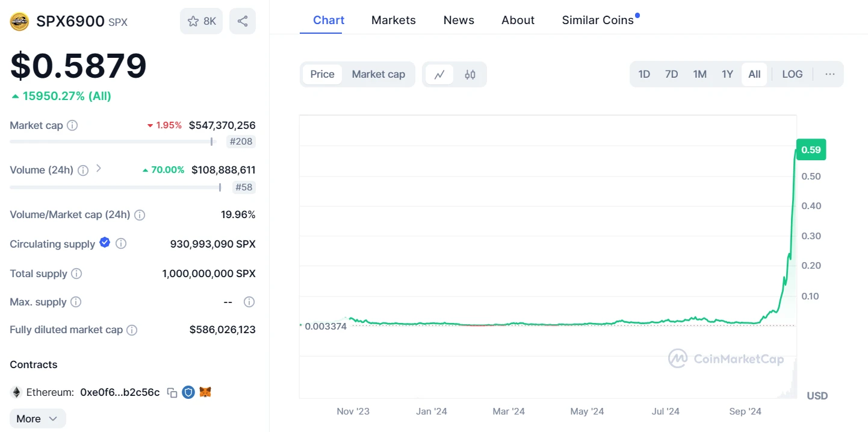
Task: Show Total supply info icon
Action: (x=76, y=274)
